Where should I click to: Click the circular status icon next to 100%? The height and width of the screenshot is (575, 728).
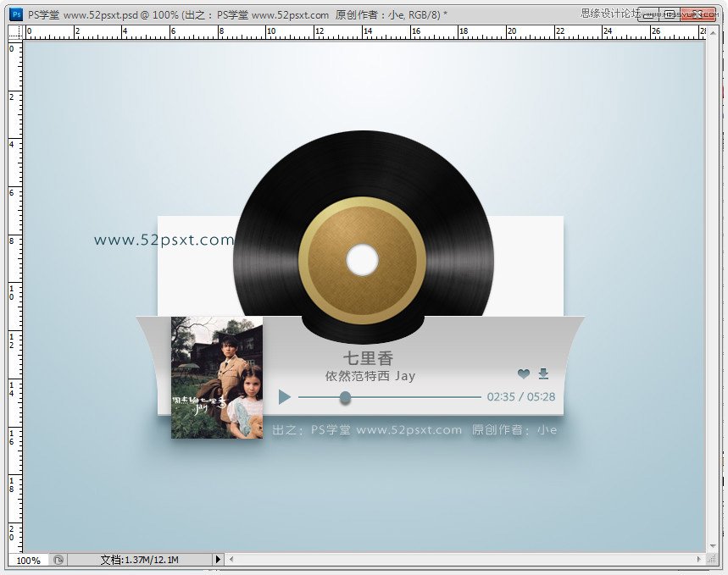[58, 560]
